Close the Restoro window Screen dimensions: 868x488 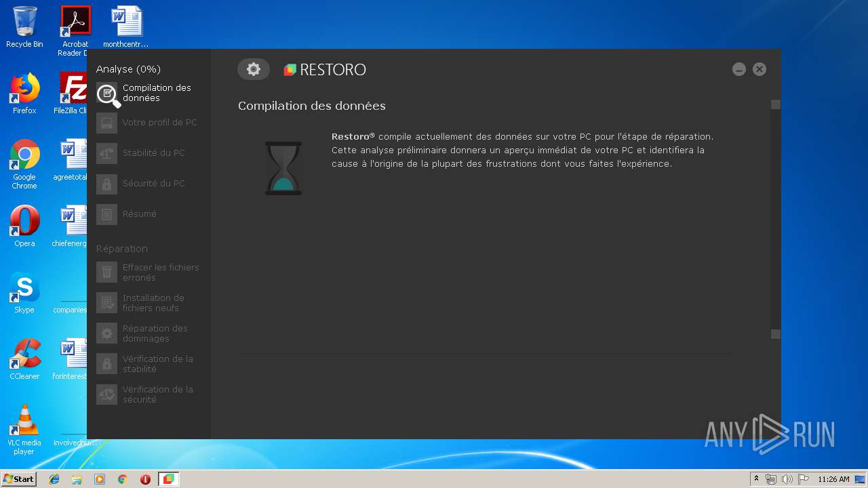tap(759, 69)
